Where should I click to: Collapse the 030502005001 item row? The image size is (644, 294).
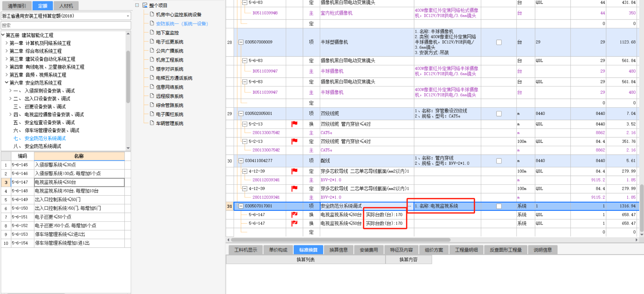click(241, 114)
